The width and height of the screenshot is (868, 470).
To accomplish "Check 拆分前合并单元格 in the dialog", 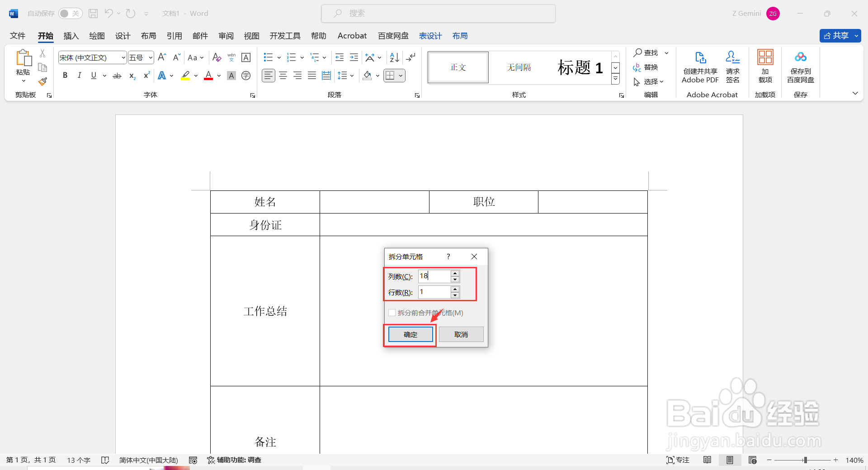I will [392, 313].
